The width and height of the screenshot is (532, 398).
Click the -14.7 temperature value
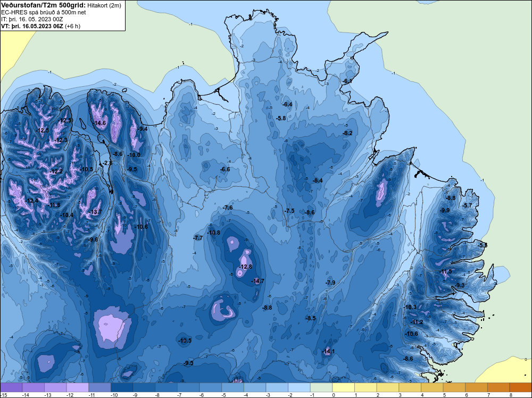[x=257, y=281]
